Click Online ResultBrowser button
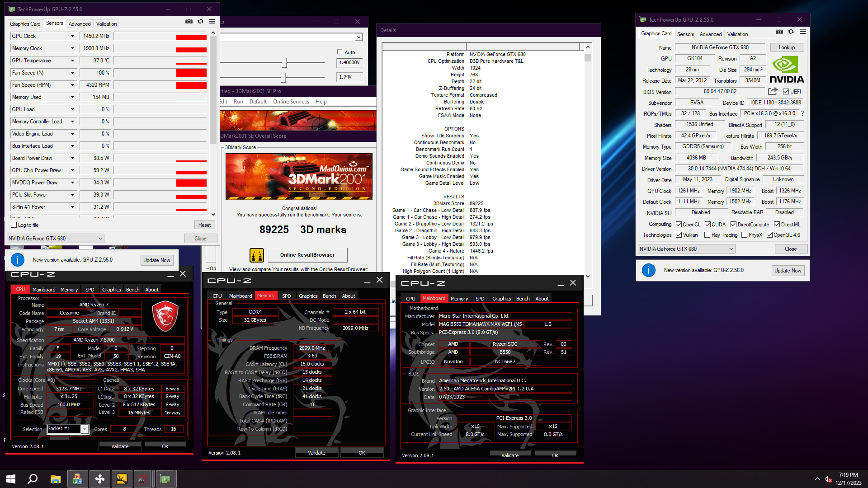868x488 pixels. (x=307, y=255)
